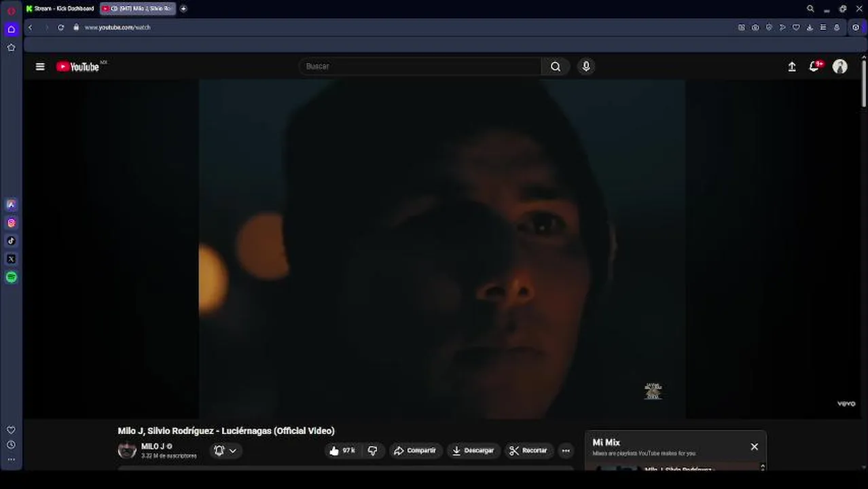Open the easy setup lines icon

(x=823, y=27)
